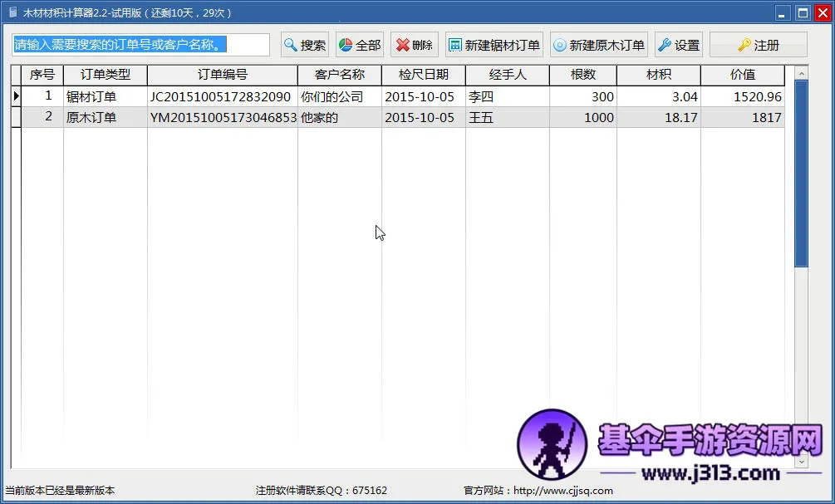Open the official website www.cjjsq.com link
835x504 pixels.
(562, 491)
